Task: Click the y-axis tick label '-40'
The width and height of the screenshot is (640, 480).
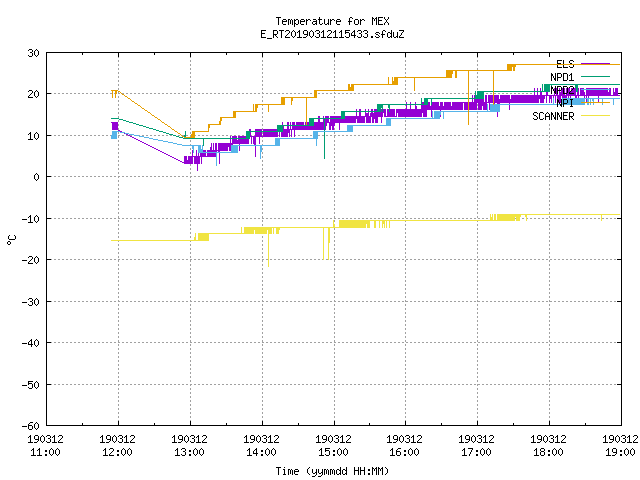Action: [31, 343]
